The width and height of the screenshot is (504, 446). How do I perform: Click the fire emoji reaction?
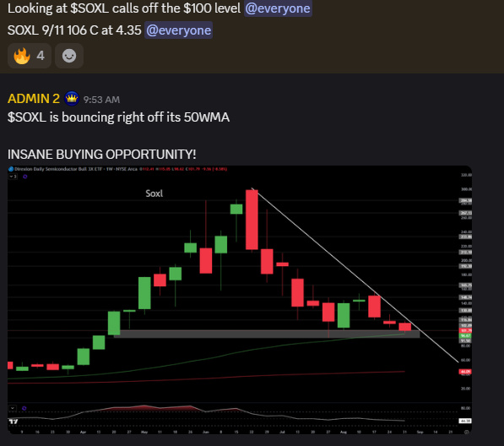(x=22, y=56)
